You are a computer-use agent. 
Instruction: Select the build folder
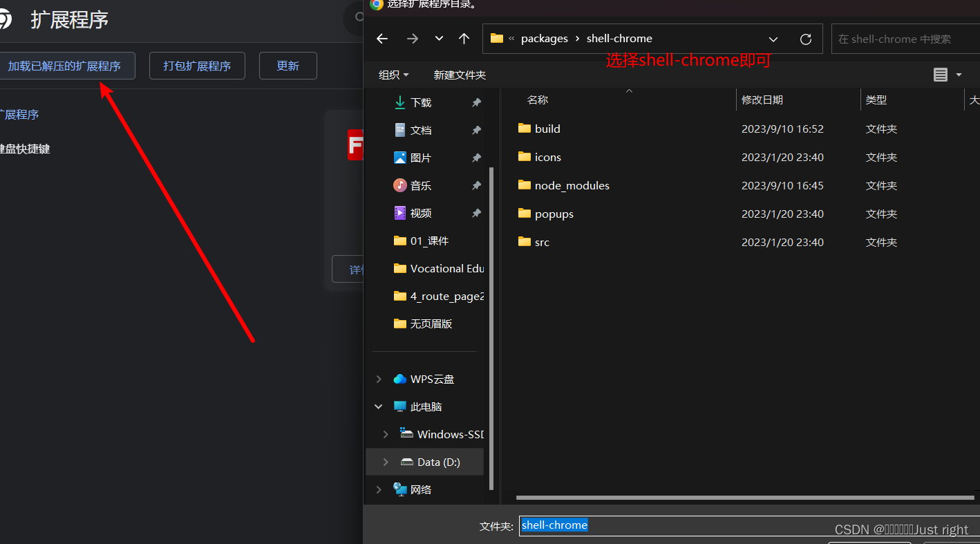pyautogui.click(x=539, y=129)
